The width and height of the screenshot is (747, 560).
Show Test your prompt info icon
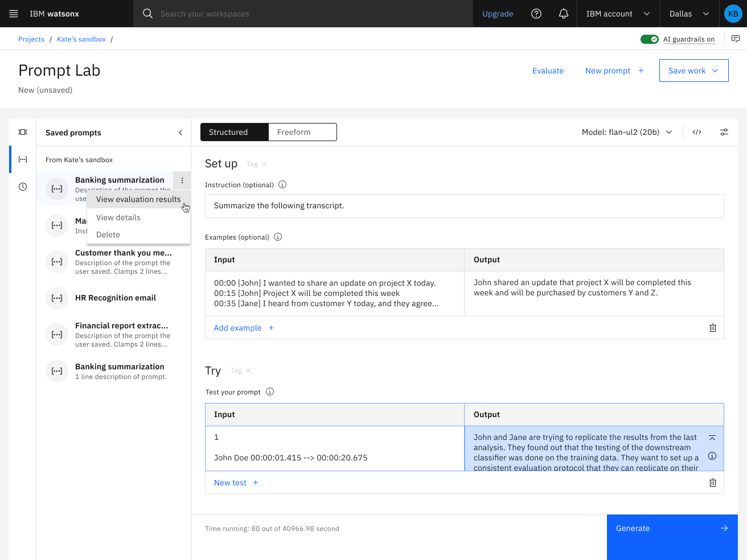(x=270, y=392)
